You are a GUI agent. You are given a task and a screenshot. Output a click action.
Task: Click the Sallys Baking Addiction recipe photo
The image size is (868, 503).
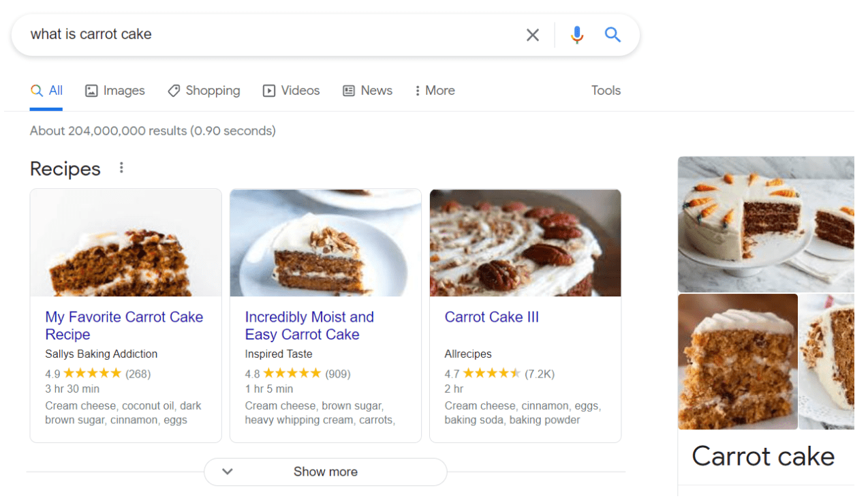tap(126, 243)
